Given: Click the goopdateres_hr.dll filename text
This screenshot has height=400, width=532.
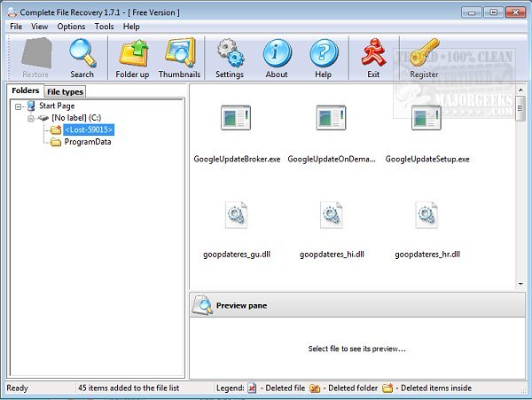Looking at the screenshot, I should [x=427, y=255].
